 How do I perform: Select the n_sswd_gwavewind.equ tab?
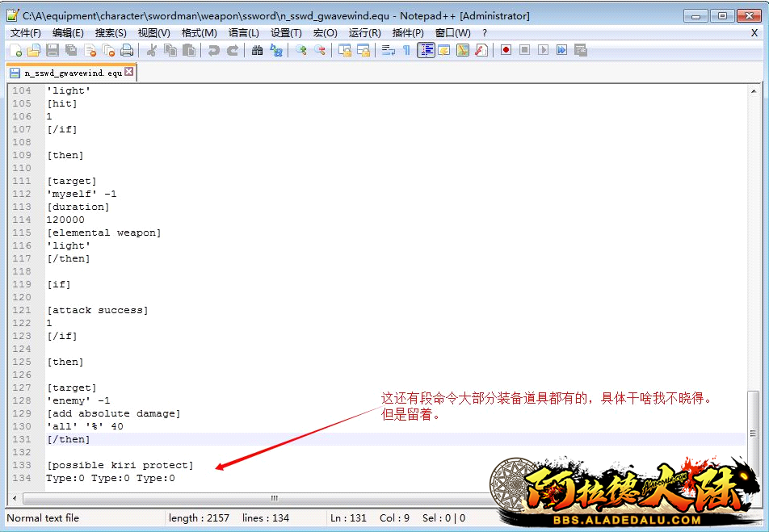point(73,73)
